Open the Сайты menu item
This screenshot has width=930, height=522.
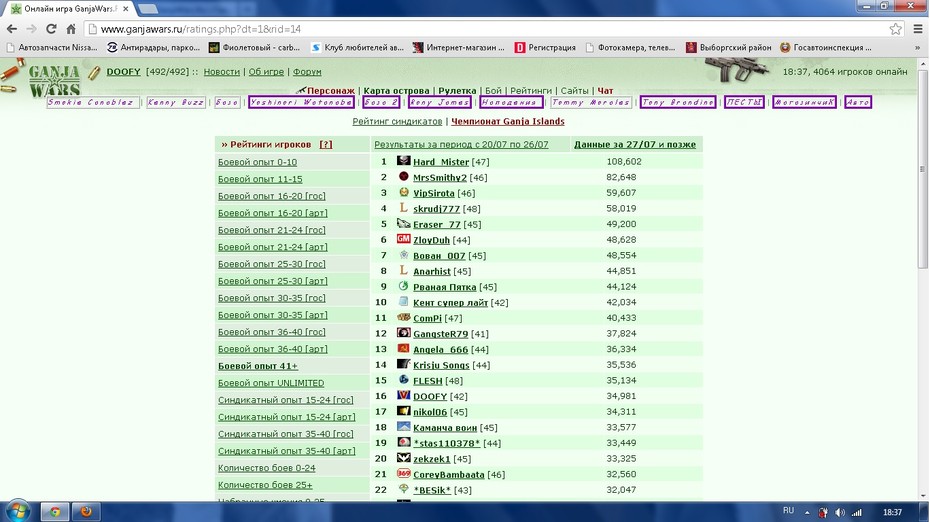[x=574, y=91]
